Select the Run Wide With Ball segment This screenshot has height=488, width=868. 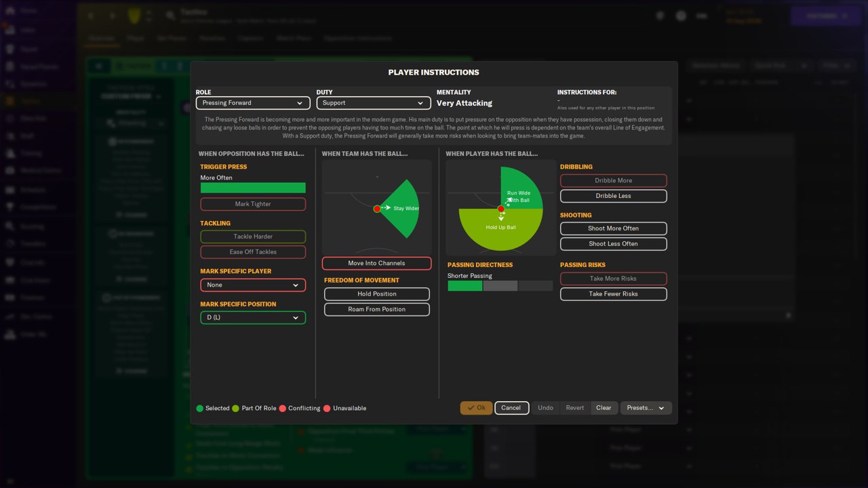(x=521, y=188)
